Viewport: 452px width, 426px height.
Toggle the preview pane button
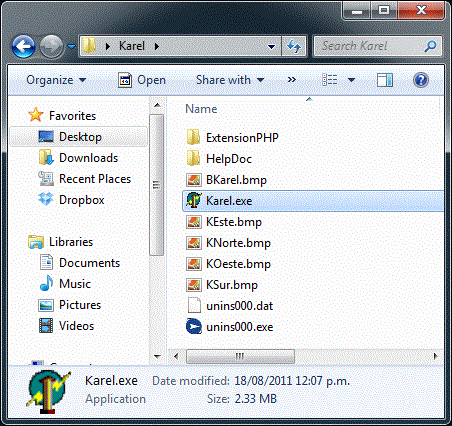(x=385, y=80)
